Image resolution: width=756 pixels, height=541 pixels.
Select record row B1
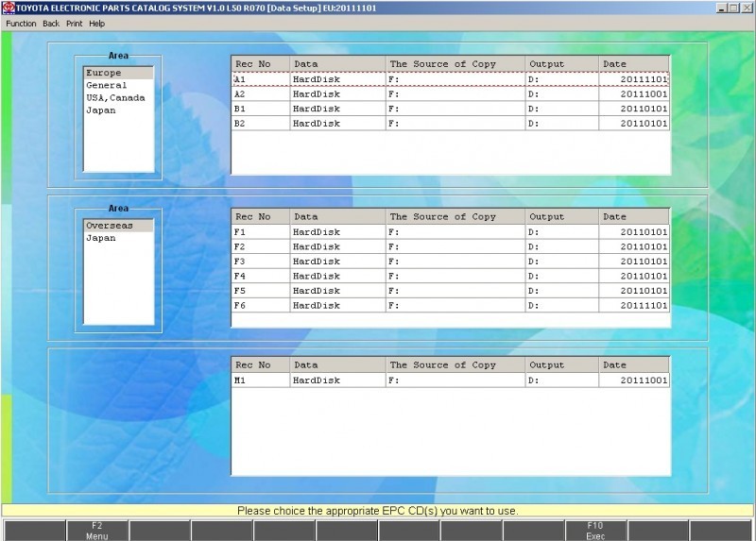[451, 109]
